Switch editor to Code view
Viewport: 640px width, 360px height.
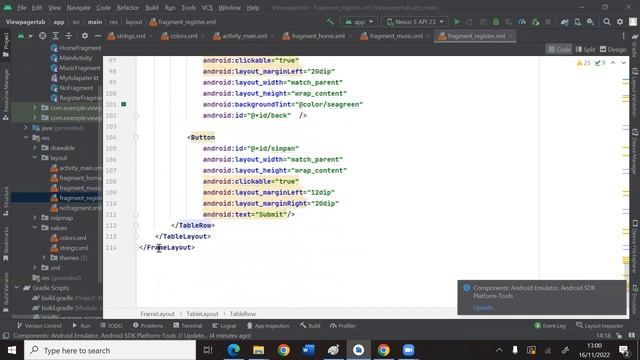point(559,49)
